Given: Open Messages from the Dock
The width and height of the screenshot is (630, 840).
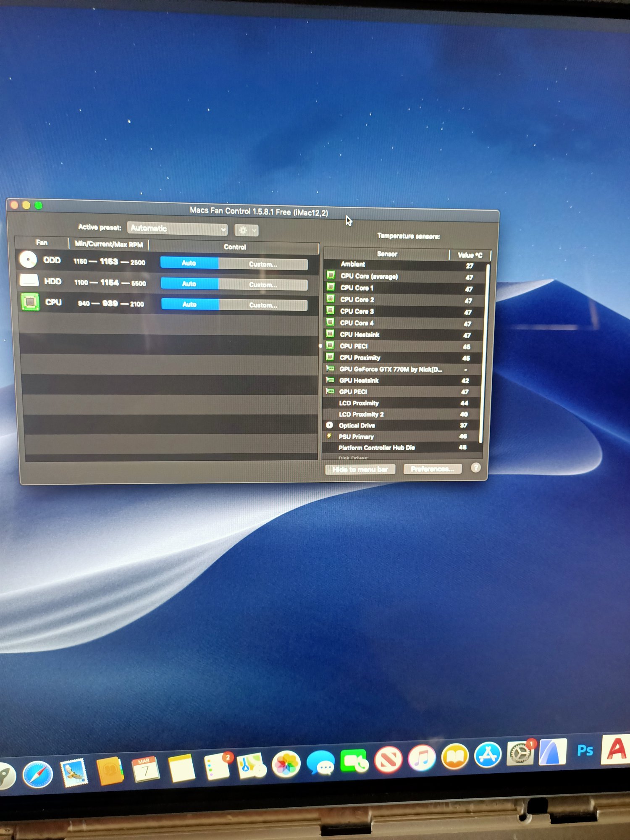Looking at the screenshot, I should coord(321,762).
